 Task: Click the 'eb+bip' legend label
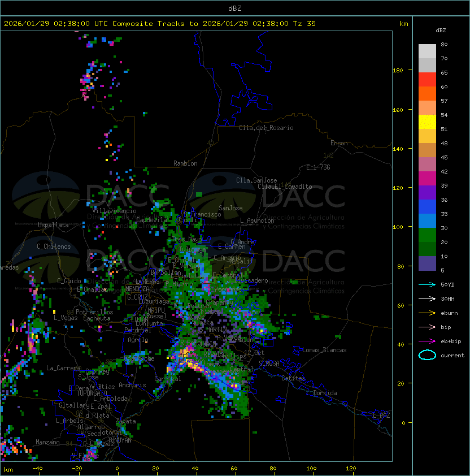451,341
